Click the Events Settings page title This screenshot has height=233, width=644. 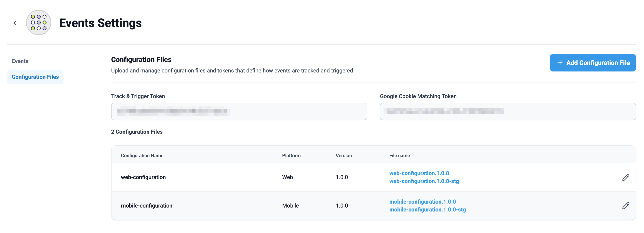click(100, 23)
